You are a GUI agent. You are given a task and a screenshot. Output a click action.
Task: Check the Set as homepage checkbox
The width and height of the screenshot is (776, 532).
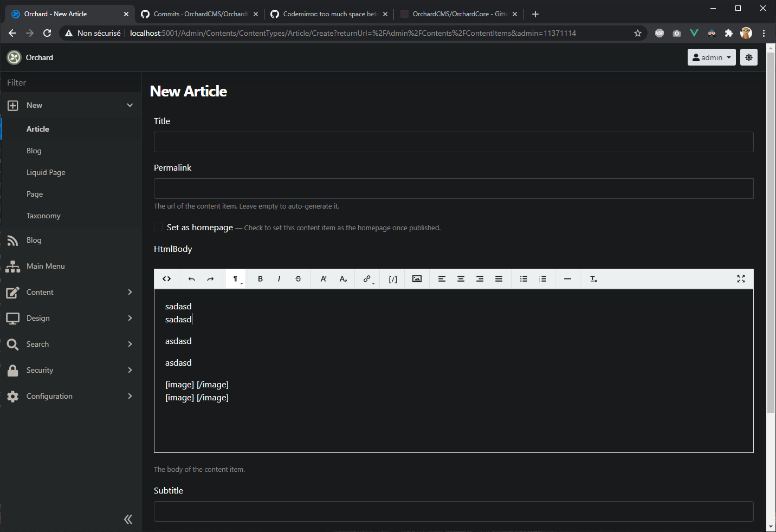point(158,227)
